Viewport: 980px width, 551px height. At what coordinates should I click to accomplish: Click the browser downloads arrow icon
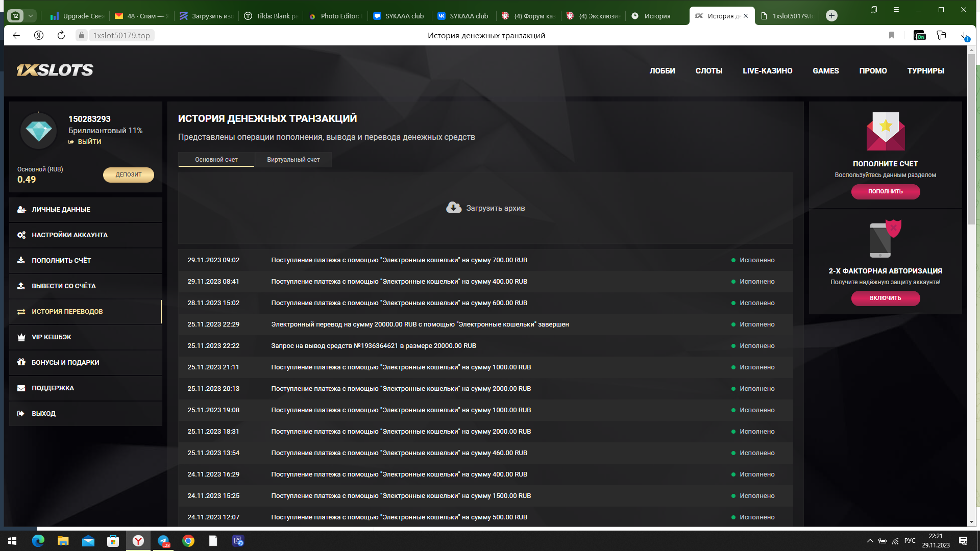tap(963, 35)
